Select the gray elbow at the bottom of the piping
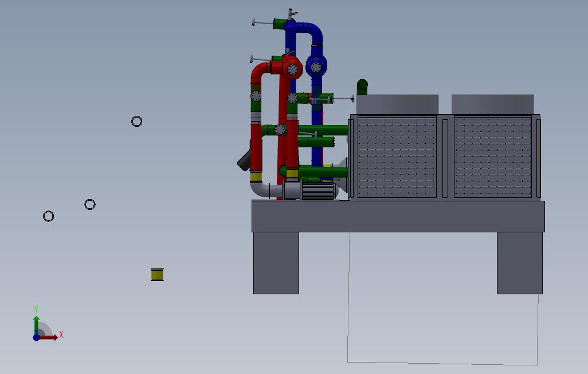588x374 pixels. pos(260,190)
